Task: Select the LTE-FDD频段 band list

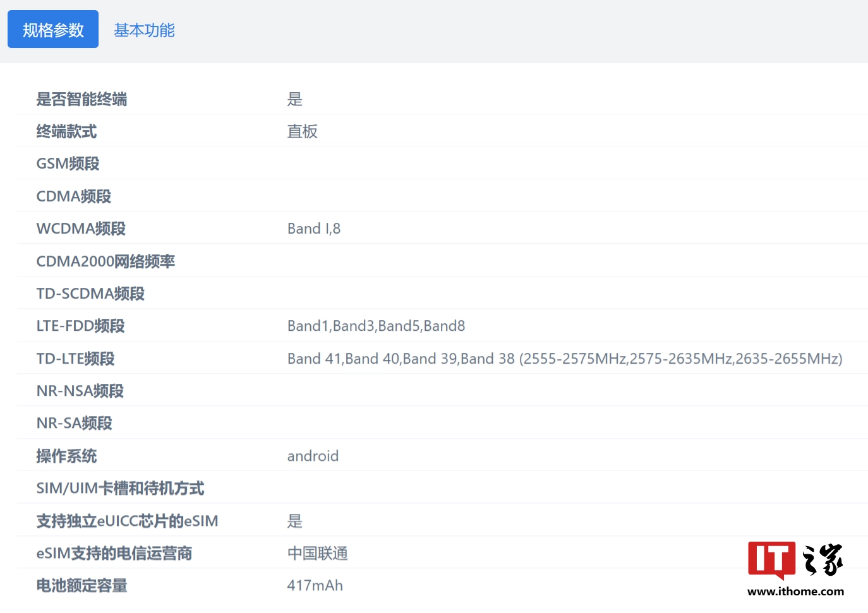Action: click(376, 326)
